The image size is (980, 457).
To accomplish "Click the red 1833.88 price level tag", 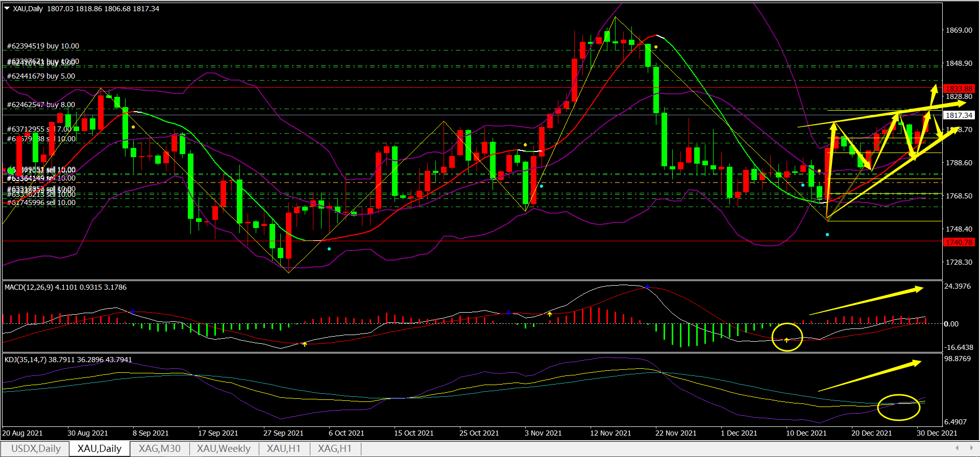I will point(959,89).
